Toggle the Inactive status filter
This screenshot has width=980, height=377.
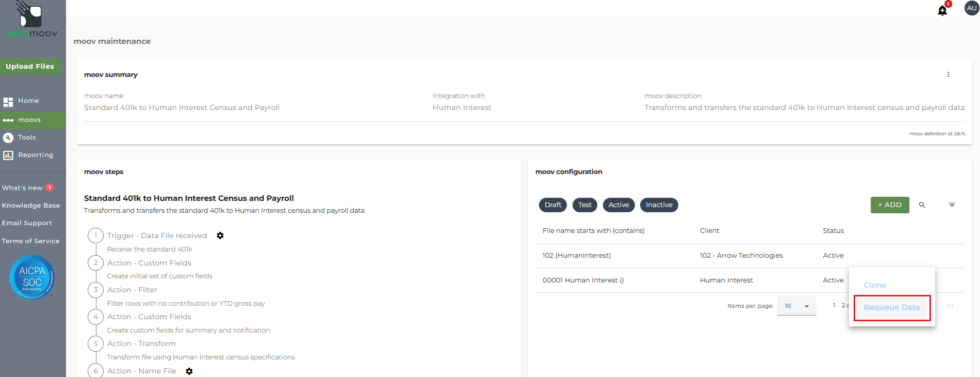(x=659, y=205)
